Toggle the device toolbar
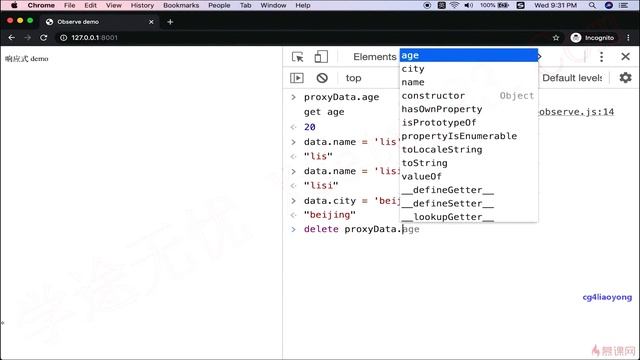The height and width of the screenshot is (360, 640). pos(321,57)
